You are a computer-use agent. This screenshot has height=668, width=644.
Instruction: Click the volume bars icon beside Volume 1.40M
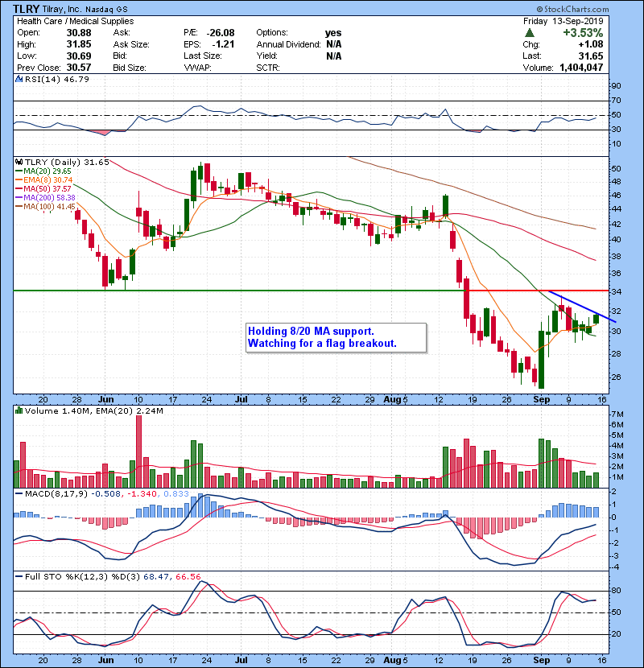coord(19,410)
